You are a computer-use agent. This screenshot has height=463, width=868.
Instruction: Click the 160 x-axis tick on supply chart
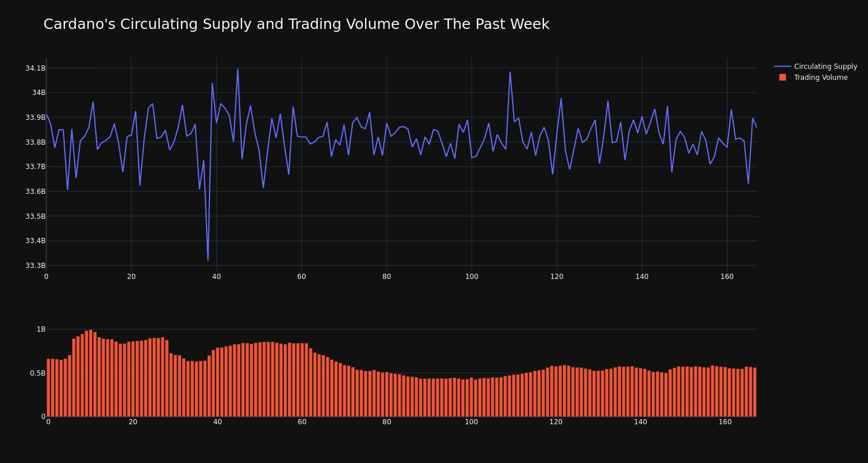click(727, 277)
